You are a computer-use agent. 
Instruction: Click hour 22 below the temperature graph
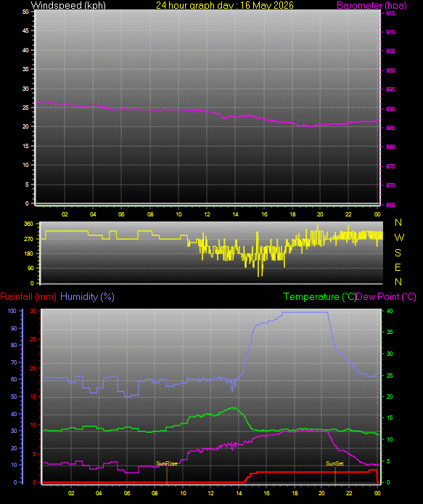[x=350, y=493]
